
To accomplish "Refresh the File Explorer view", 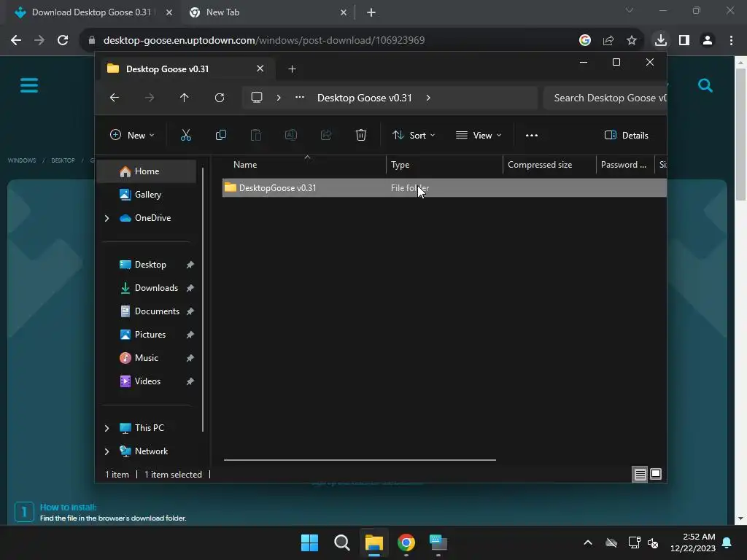I will click(x=219, y=98).
